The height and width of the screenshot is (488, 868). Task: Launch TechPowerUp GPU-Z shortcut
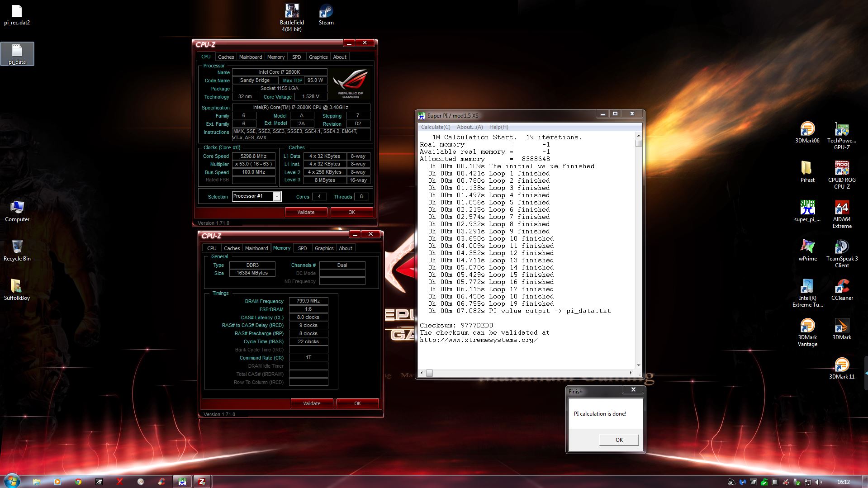coord(842,136)
